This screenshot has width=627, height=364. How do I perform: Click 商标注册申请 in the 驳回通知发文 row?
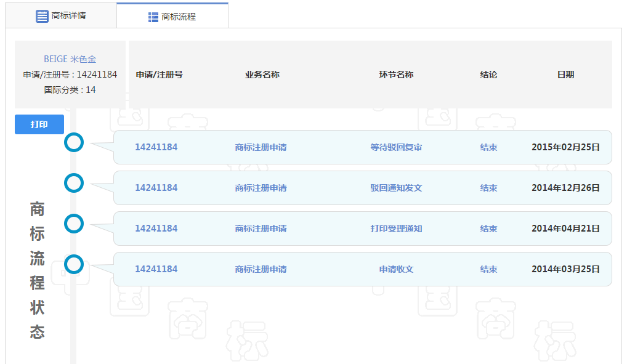pos(261,188)
